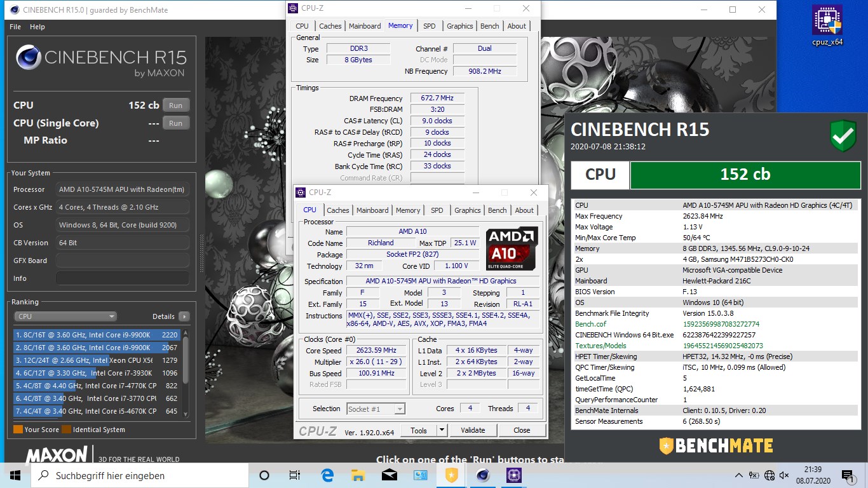
Task: Click the green 152 cb score bar
Action: [745, 175]
